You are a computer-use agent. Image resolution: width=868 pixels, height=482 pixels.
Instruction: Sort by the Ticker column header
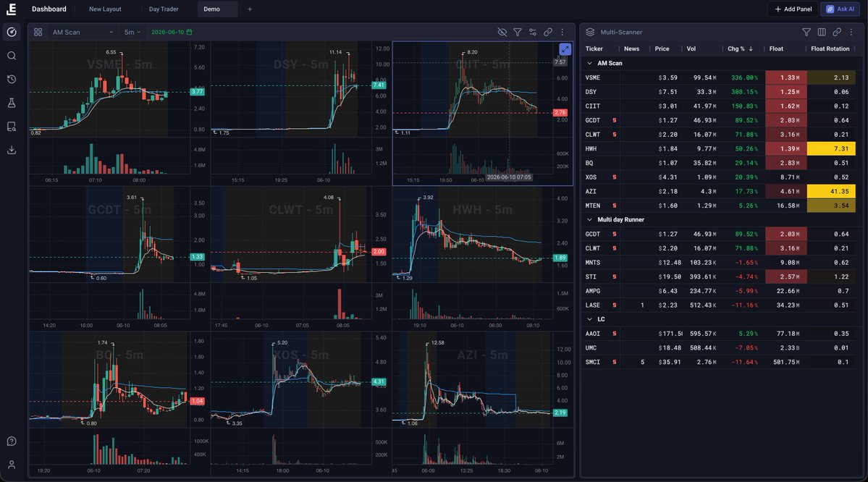594,48
